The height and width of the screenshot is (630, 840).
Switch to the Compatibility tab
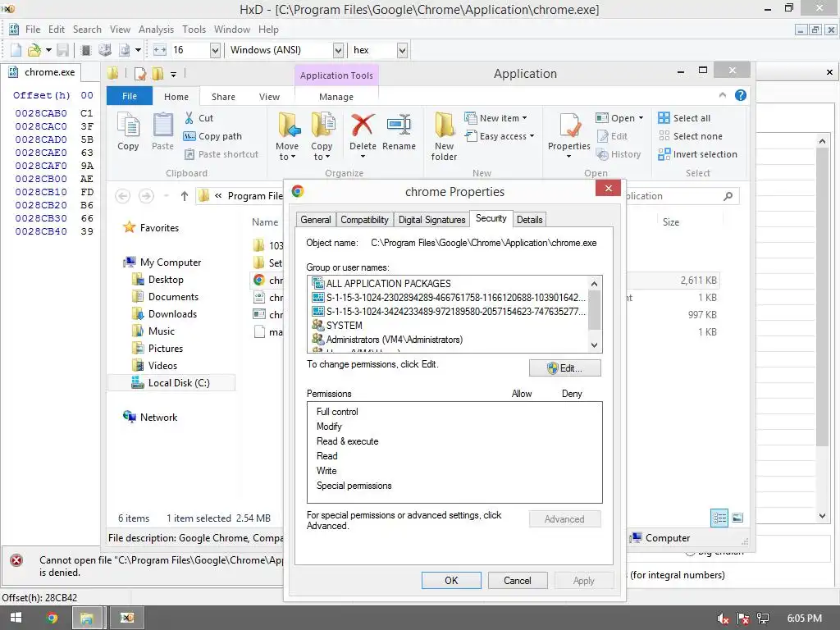[x=364, y=220]
